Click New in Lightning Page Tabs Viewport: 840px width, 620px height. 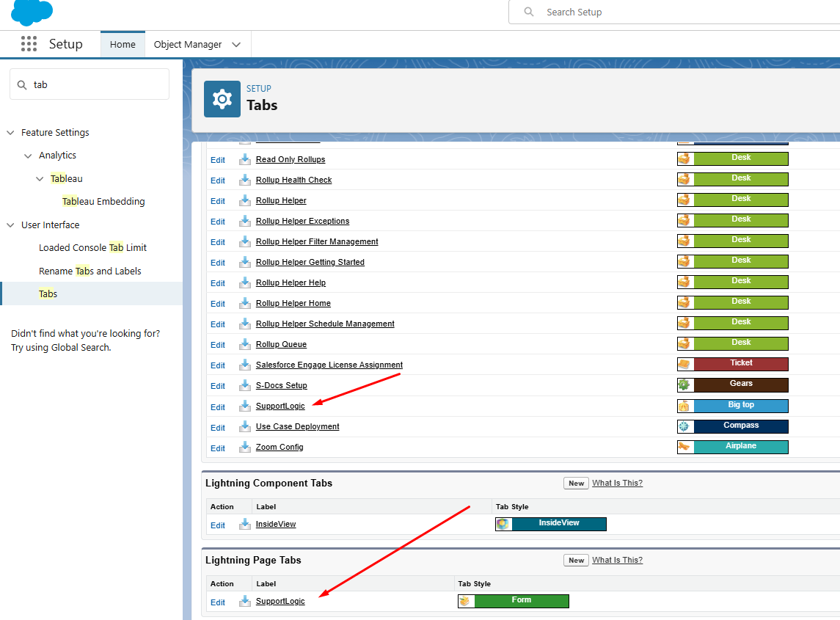click(576, 560)
